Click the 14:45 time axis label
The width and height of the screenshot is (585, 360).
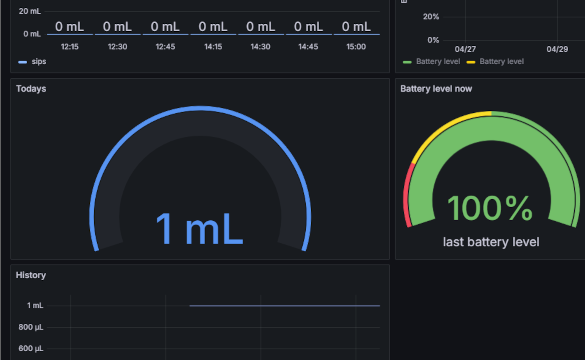[308, 47]
